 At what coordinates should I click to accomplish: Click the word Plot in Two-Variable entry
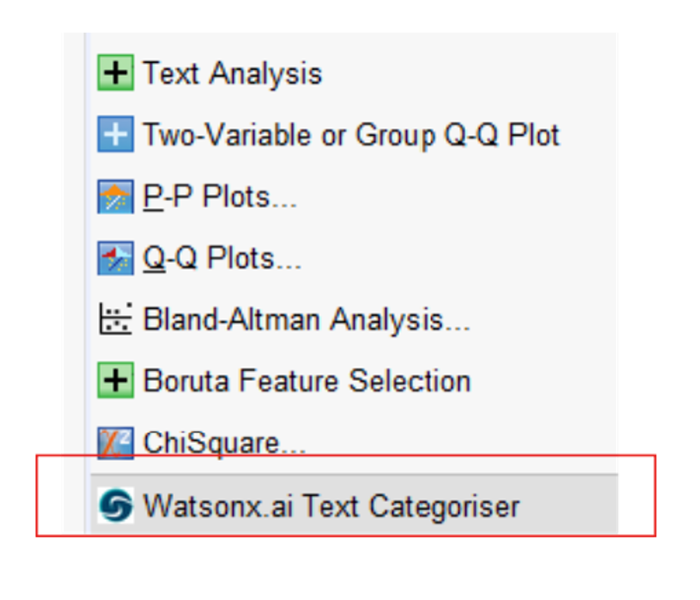pyautogui.click(x=534, y=134)
